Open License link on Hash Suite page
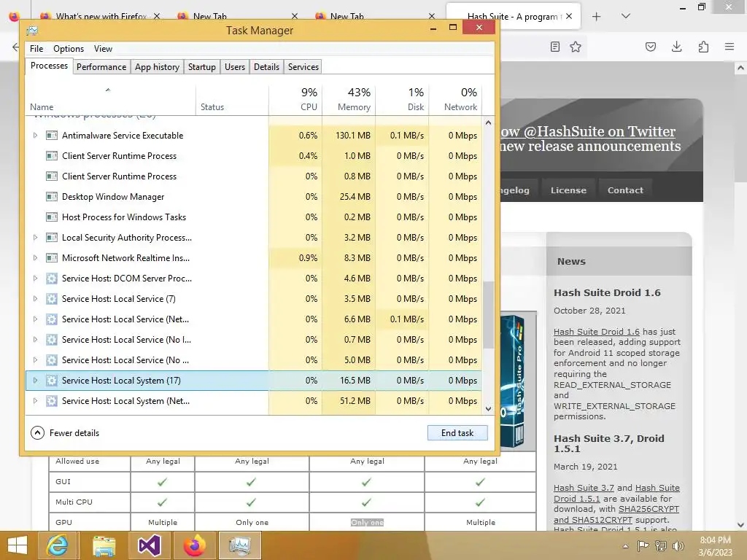The height and width of the screenshot is (560, 747). (568, 190)
